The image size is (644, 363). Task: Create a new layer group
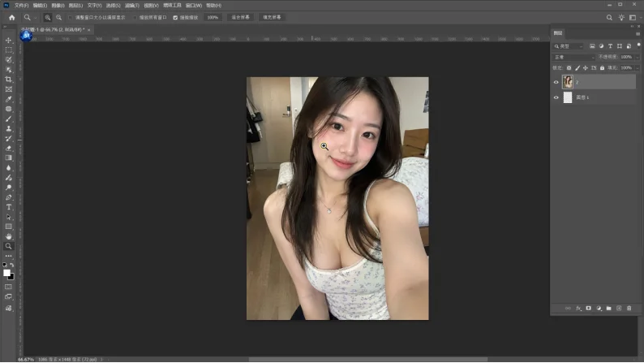[x=608, y=309]
